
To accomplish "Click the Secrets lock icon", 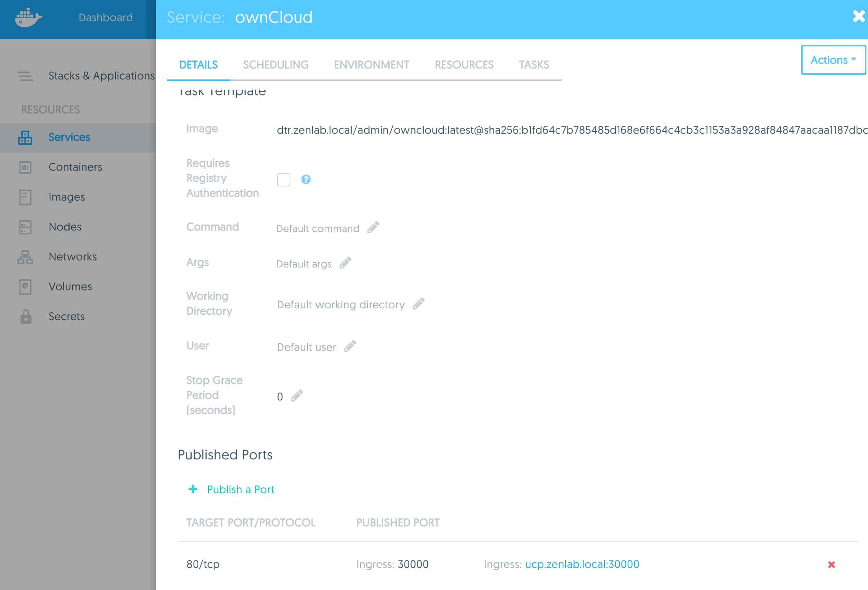I will [x=26, y=316].
